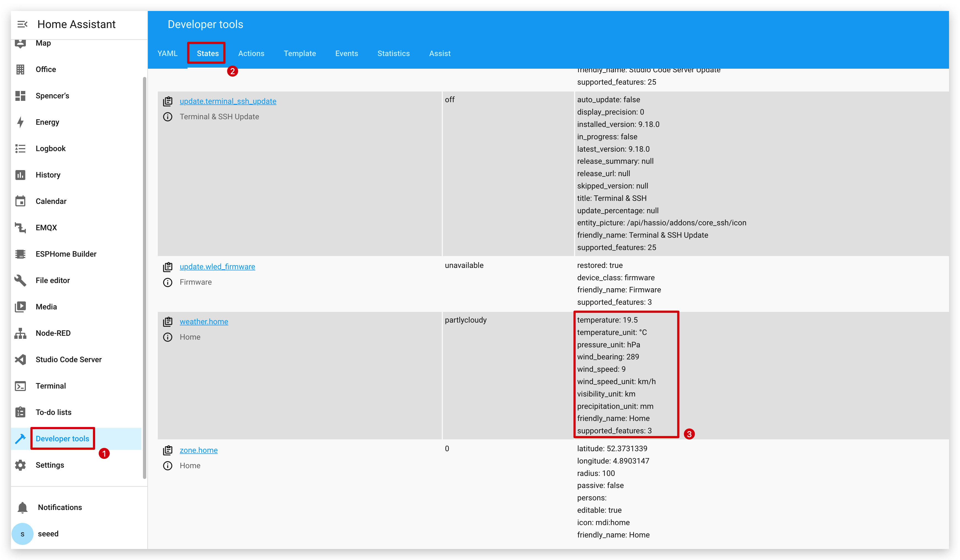Click the Calendar icon in sidebar
The height and width of the screenshot is (560, 960).
pos(20,201)
